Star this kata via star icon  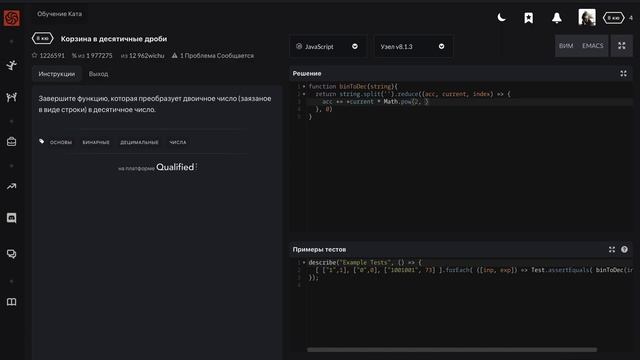point(35,55)
